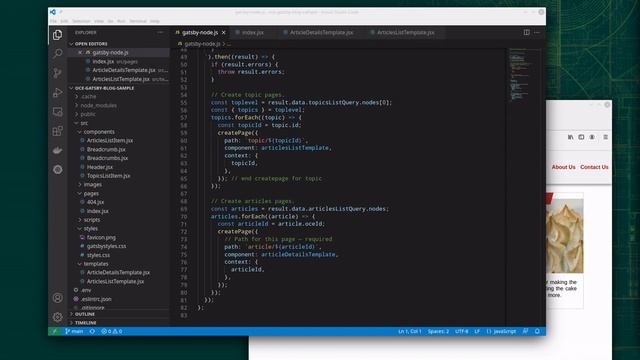
Task: Open the Run and Debug view
Action: pyautogui.click(x=58, y=93)
